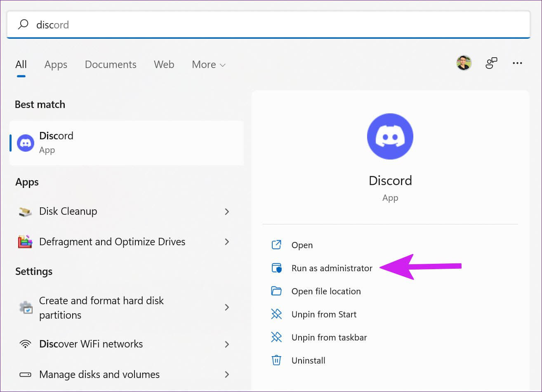Choose Open file location

(326, 291)
